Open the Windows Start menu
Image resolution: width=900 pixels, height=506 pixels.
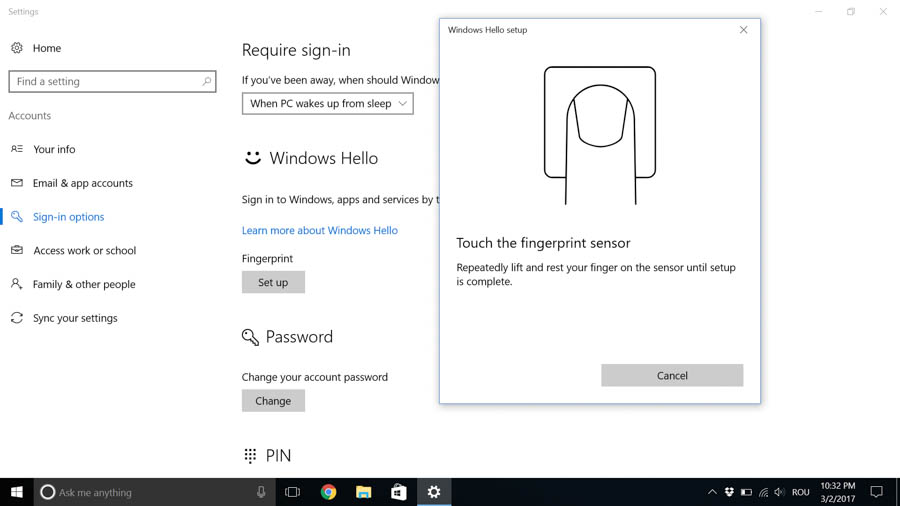click(x=17, y=492)
